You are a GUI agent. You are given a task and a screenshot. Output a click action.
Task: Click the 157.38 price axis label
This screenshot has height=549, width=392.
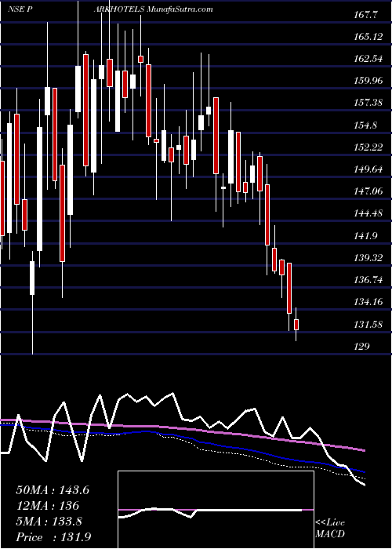(x=368, y=103)
